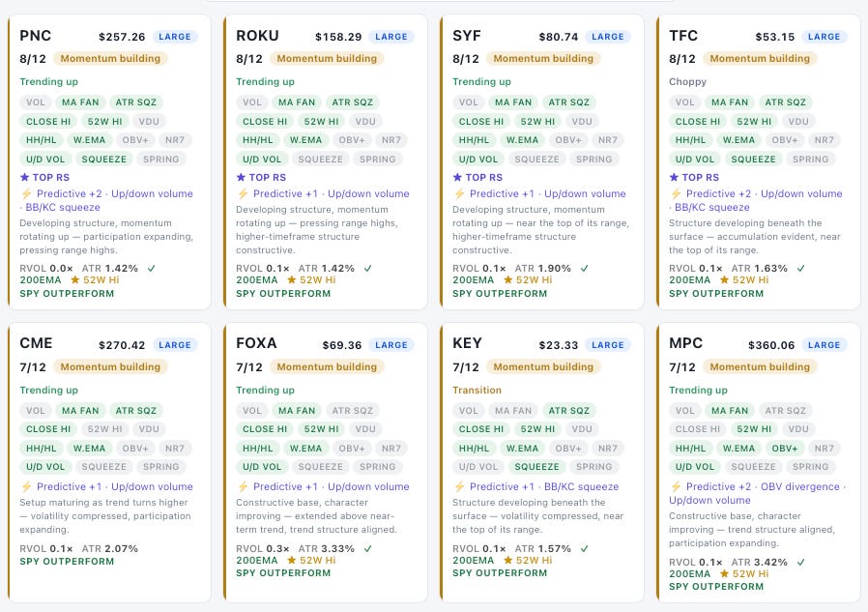Click the LARGE badge on ROKU card

coord(391,37)
